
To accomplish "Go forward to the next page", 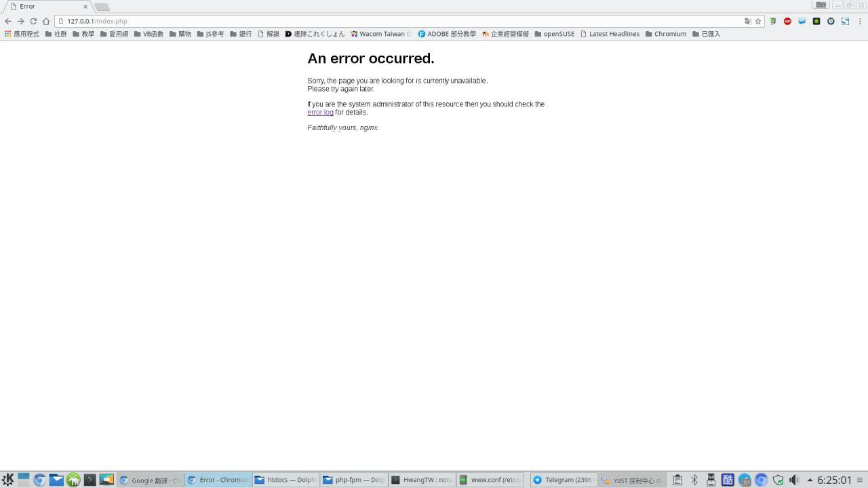I will pyautogui.click(x=20, y=21).
